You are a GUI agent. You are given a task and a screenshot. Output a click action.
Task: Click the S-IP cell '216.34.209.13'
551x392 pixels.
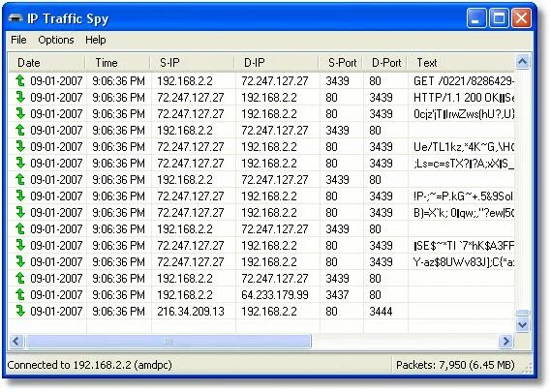191,312
